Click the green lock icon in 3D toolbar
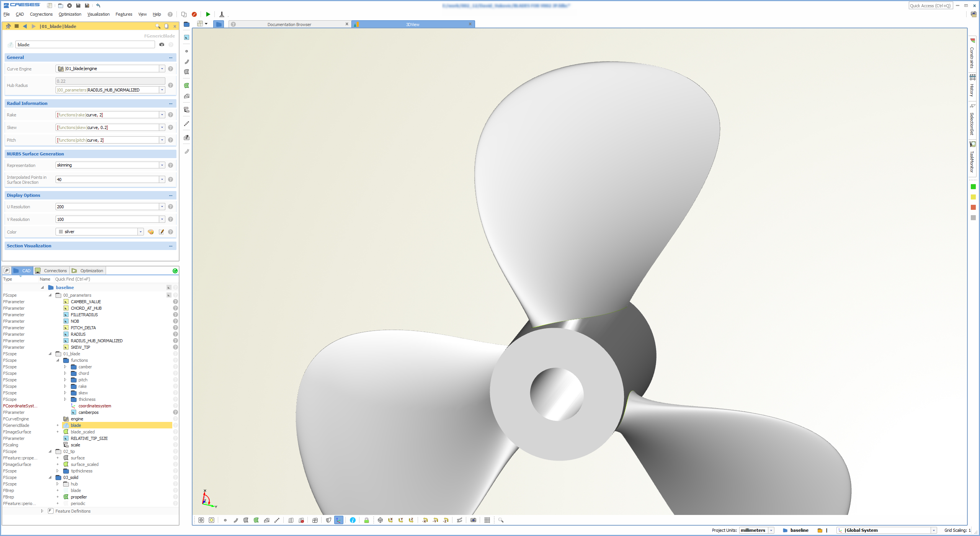The width and height of the screenshot is (980, 536). (366, 520)
